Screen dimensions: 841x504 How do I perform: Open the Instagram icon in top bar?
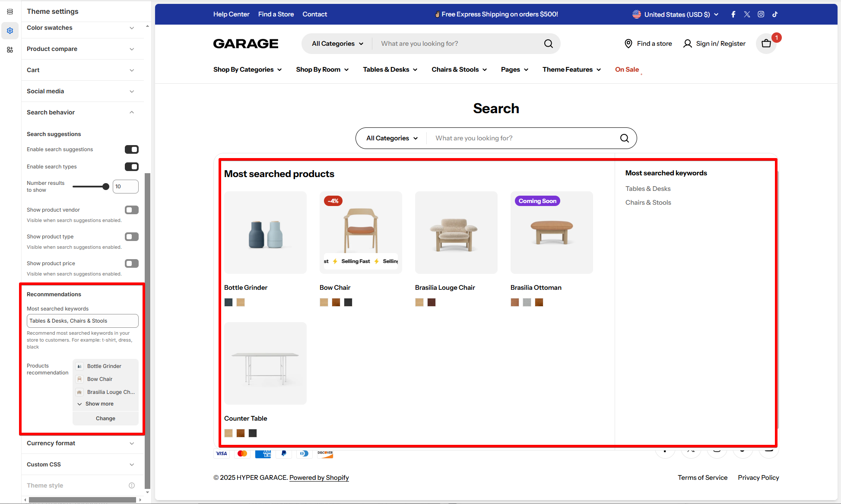point(761,14)
